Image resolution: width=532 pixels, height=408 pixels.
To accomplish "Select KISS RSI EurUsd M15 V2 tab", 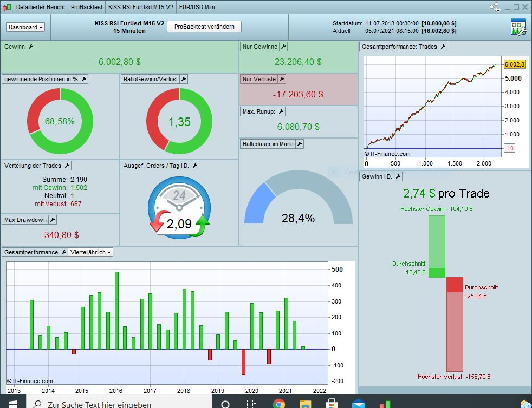I will (x=141, y=7).
